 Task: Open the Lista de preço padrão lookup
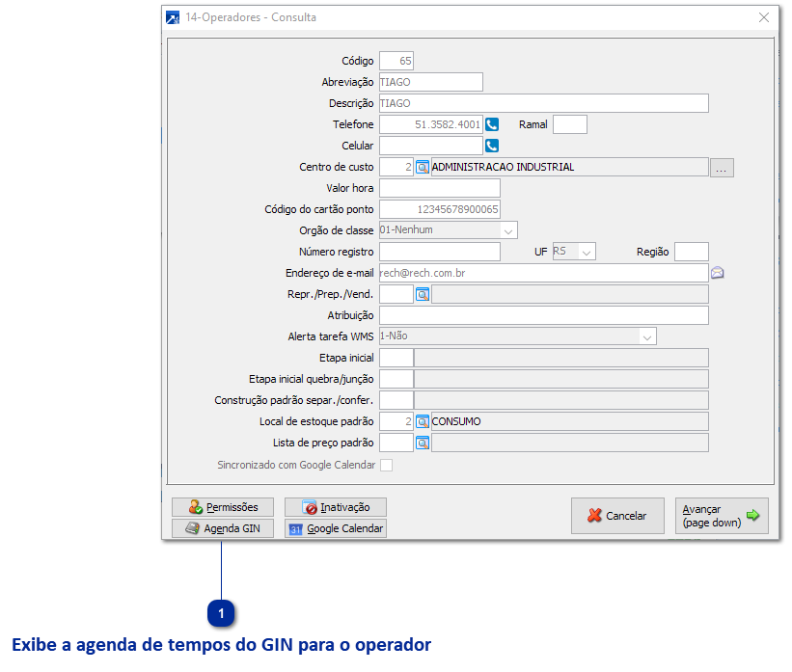tap(423, 443)
